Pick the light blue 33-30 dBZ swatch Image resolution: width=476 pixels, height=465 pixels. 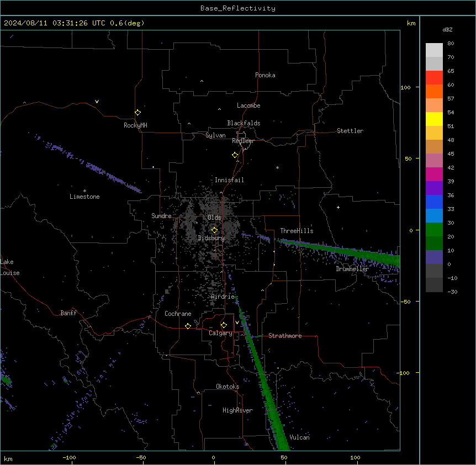click(434, 216)
